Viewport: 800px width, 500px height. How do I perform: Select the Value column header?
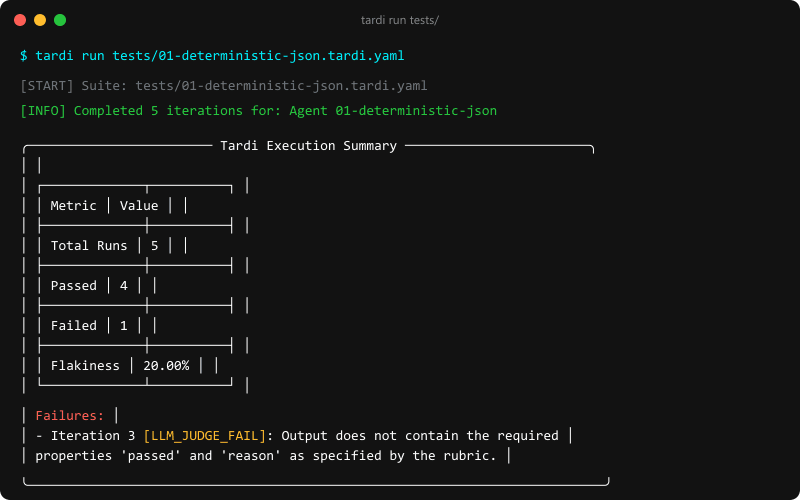coord(139,206)
